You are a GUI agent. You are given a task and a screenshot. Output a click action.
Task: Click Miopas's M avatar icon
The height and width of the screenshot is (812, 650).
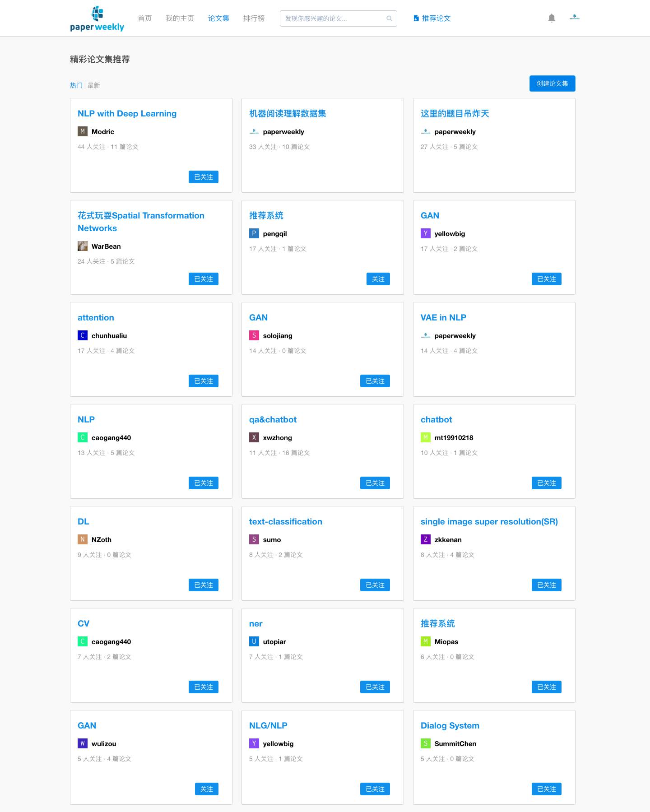click(x=426, y=642)
